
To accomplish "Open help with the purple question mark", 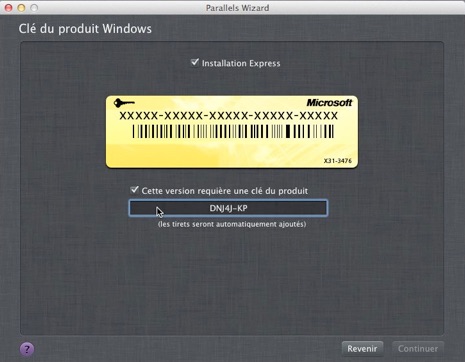I will [x=27, y=349].
